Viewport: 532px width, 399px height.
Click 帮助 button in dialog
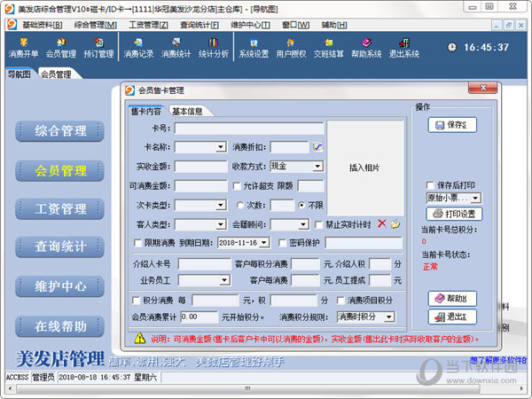452,299
